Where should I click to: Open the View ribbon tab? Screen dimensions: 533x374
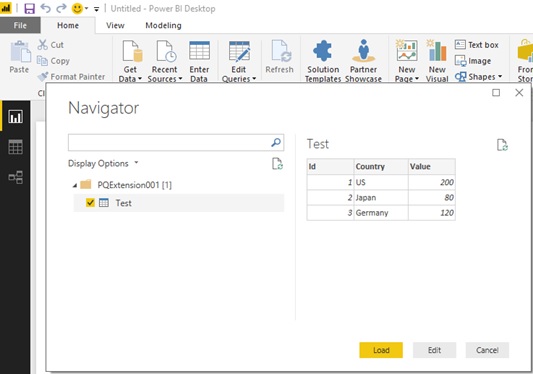click(115, 26)
